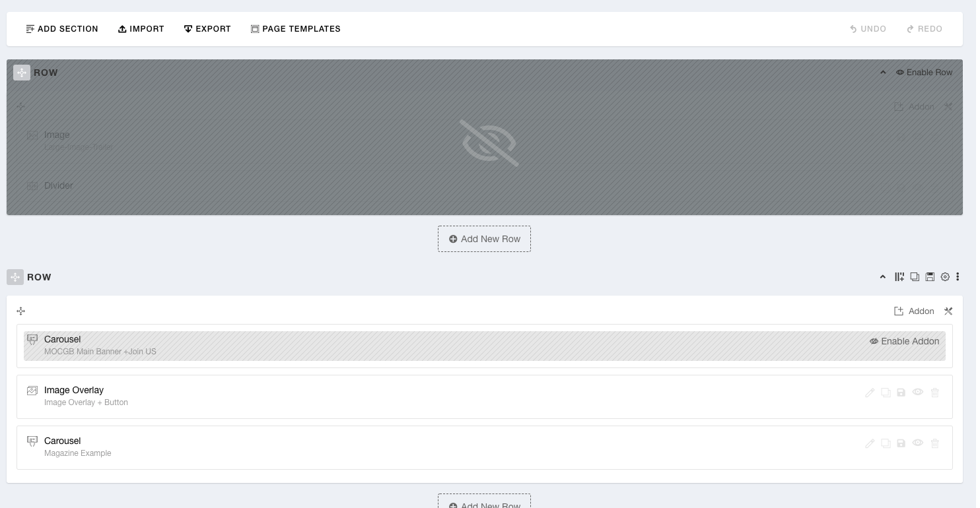Collapse the second row with chevron
The width and height of the screenshot is (980, 508).
coord(883,277)
